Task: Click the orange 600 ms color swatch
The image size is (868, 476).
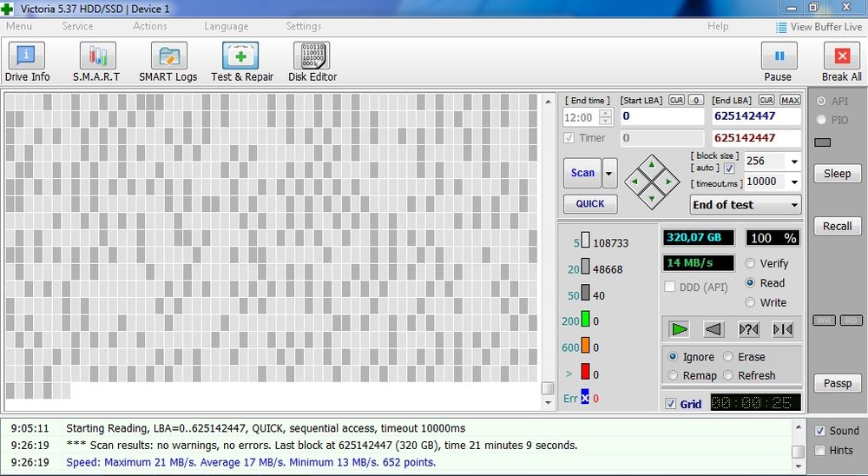Action: (x=585, y=347)
